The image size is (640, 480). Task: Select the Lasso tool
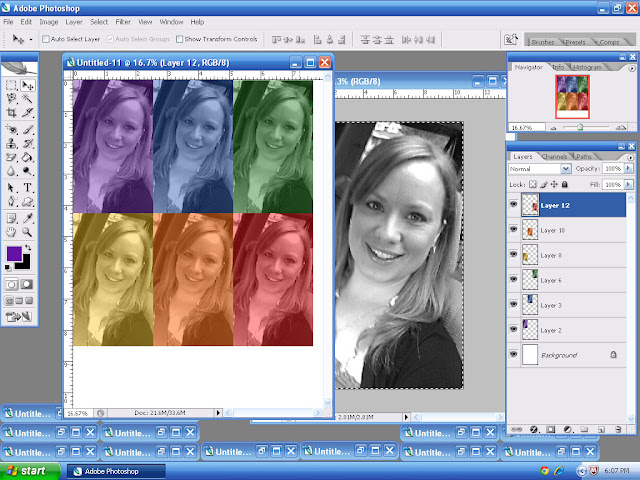pos(11,98)
